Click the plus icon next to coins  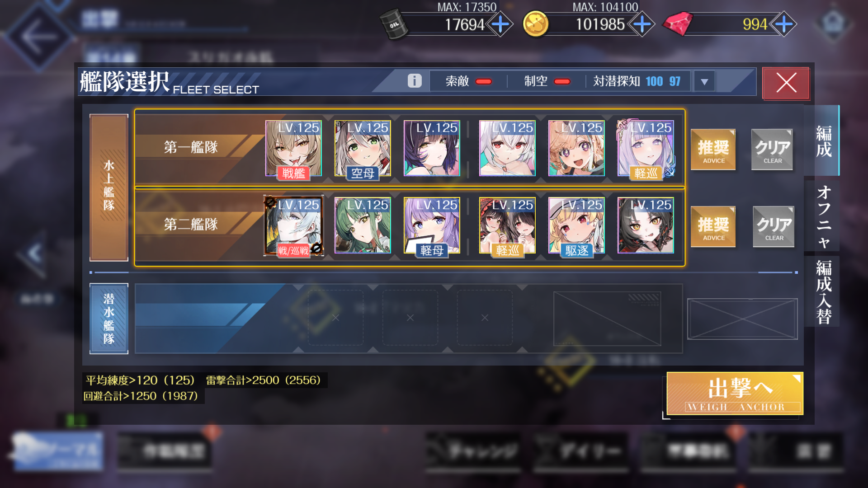tap(642, 24)
